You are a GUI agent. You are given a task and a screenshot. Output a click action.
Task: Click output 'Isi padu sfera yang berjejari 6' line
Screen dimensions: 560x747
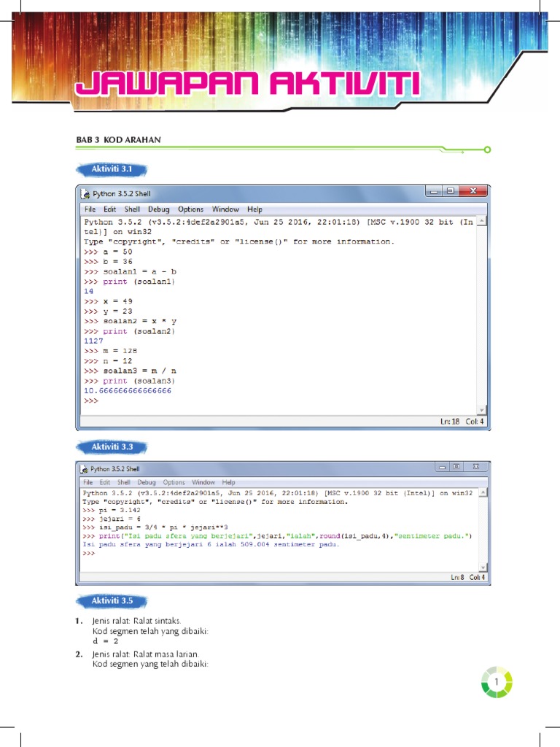(211, 544)
